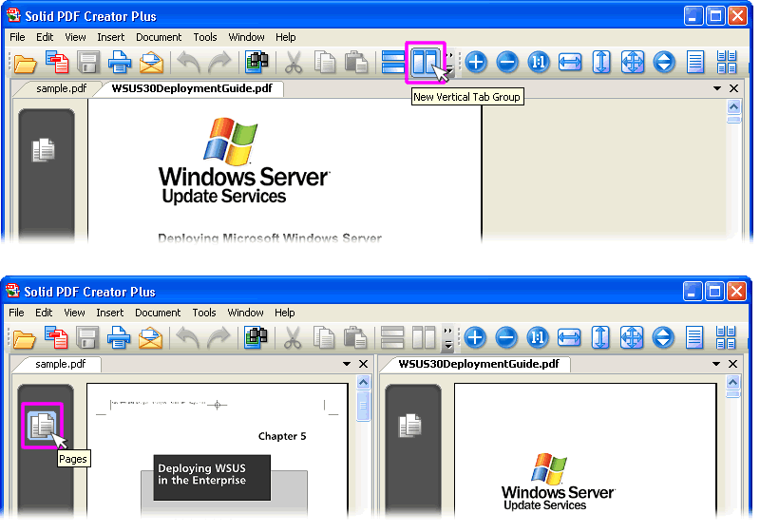The image size is (760, 532).
Task: Open Tools menu in lower window
Action: [x=204, y=313]
